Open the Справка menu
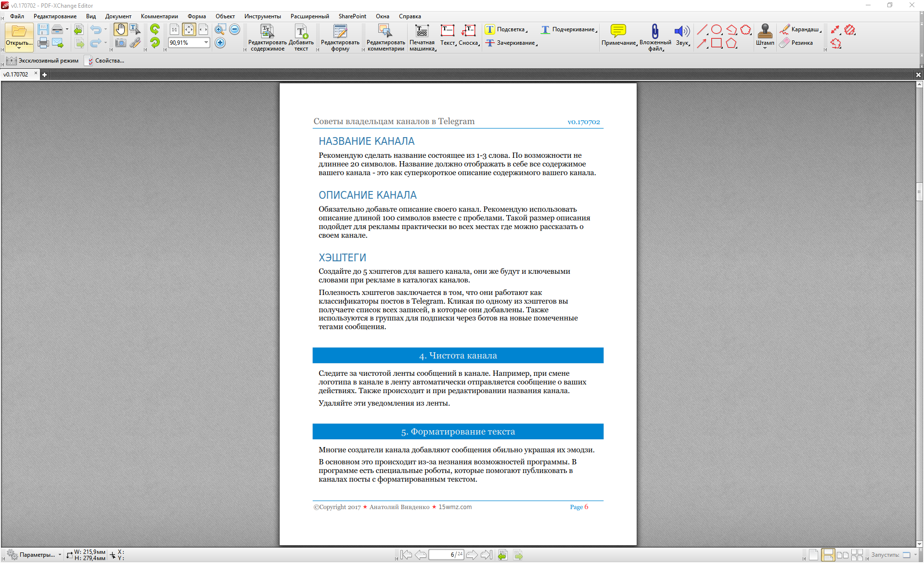This screenshot has height=563, width=924. (x=410, y=16)
